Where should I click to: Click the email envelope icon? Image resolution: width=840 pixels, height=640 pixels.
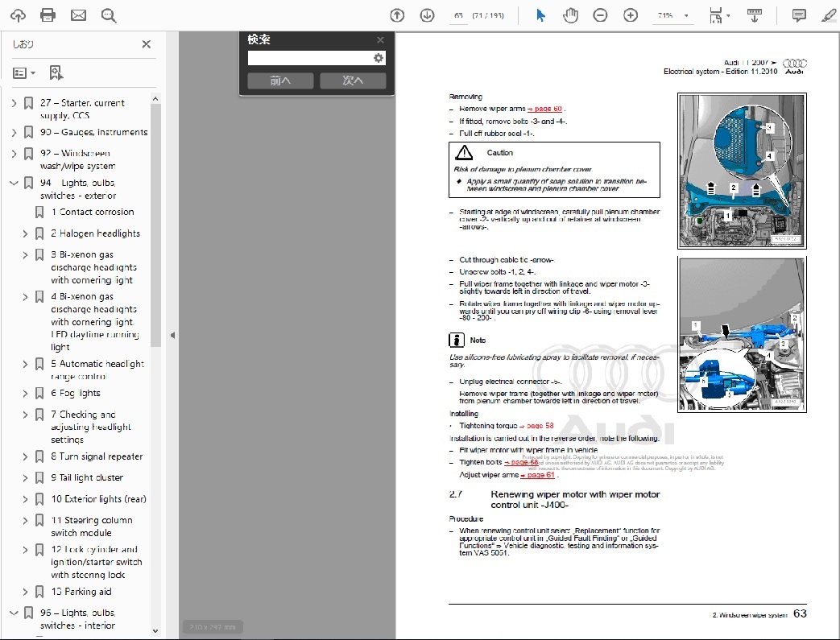[x=78, y=15]
